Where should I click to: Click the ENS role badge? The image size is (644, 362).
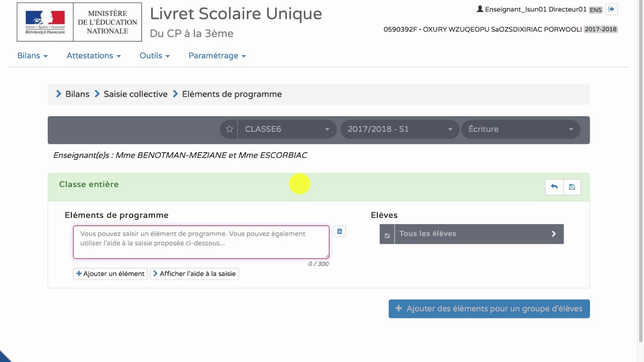(596, 10)
